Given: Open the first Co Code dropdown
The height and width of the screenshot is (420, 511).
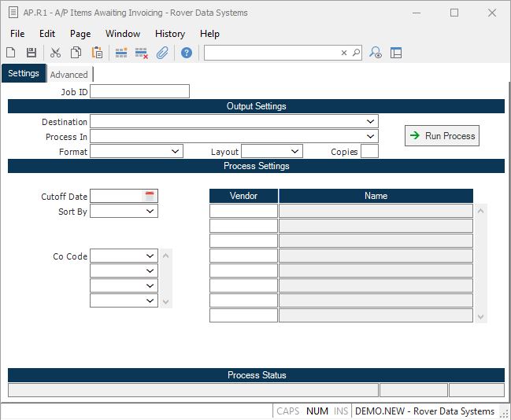Looking at the screenshot, I should point(150,256).
